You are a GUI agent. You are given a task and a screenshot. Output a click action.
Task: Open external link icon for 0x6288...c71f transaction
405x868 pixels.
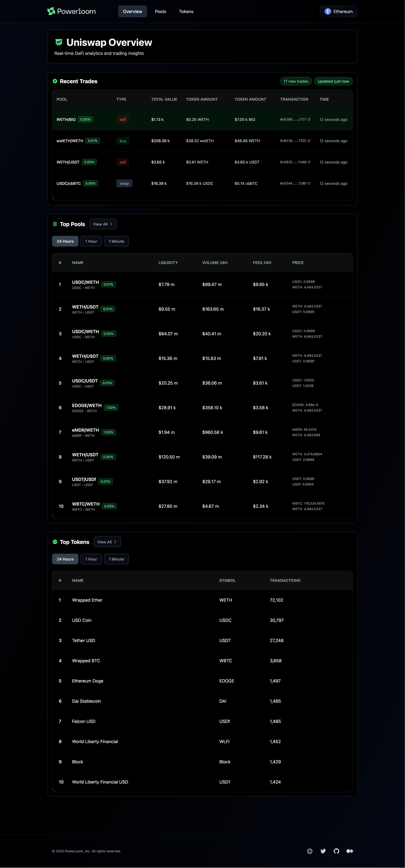[309, 119]
